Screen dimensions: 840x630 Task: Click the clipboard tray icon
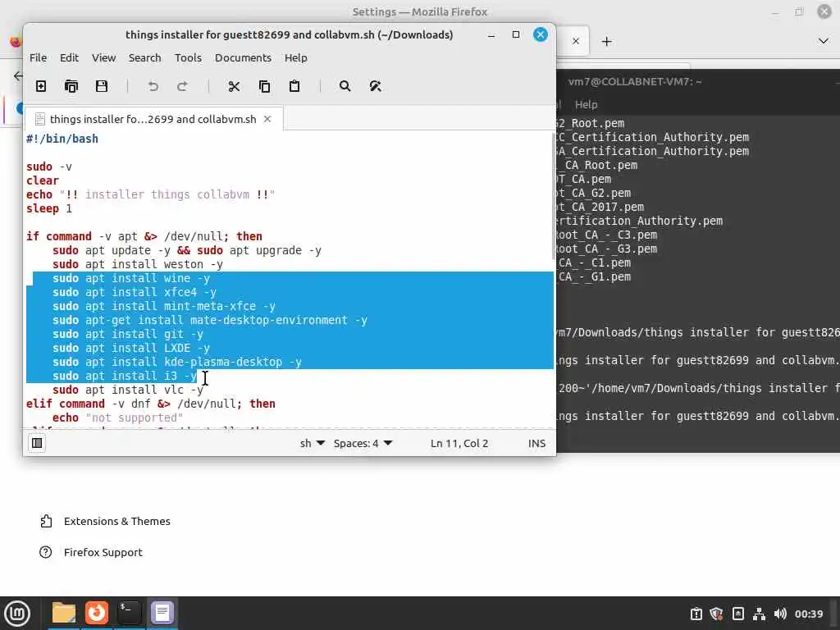coord(696,614)
